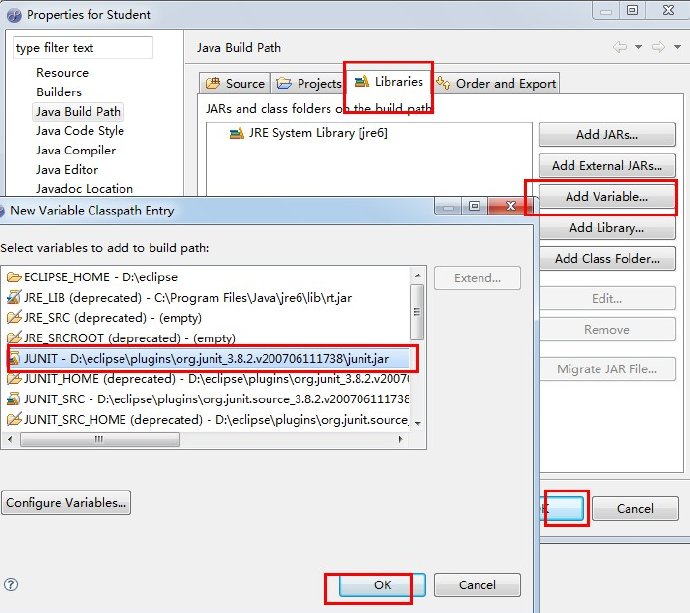Click the JUNIT_HOME deprecated folder icon

[14, 379]
